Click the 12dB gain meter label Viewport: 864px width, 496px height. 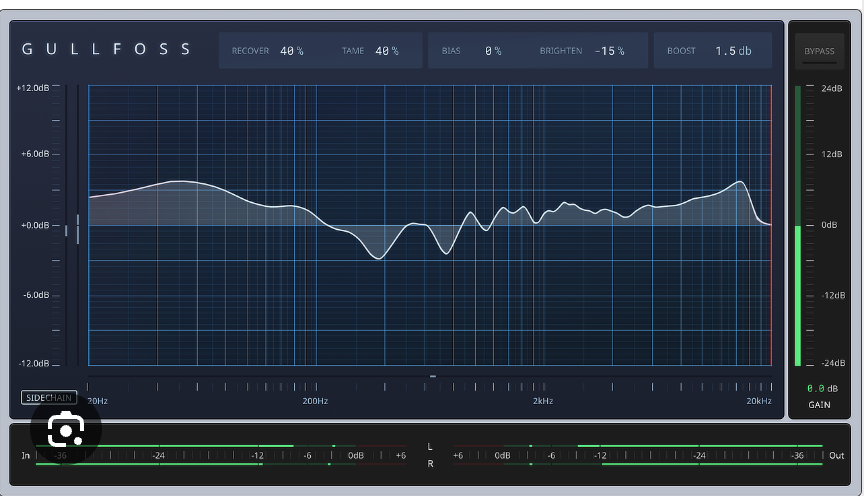pos(831,154)
